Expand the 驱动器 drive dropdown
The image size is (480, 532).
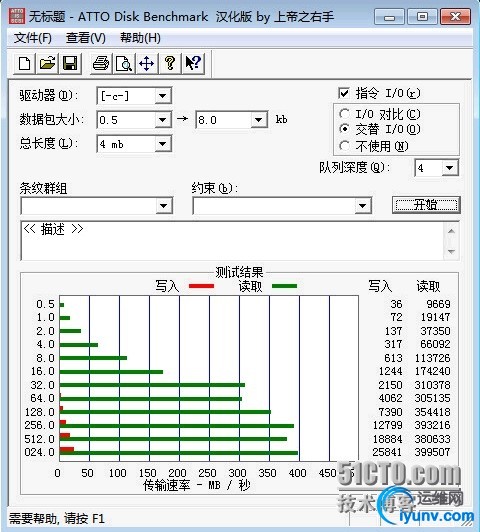click(x=162, y=96)
